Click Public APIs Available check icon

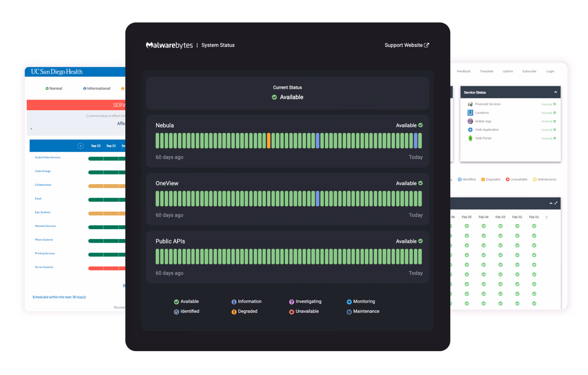click(420, 241)
